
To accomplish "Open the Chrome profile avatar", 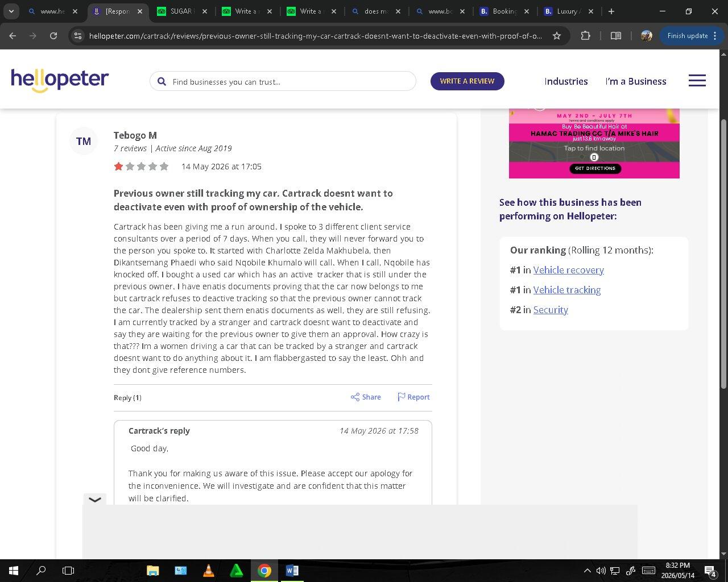I will pos(646,36).
